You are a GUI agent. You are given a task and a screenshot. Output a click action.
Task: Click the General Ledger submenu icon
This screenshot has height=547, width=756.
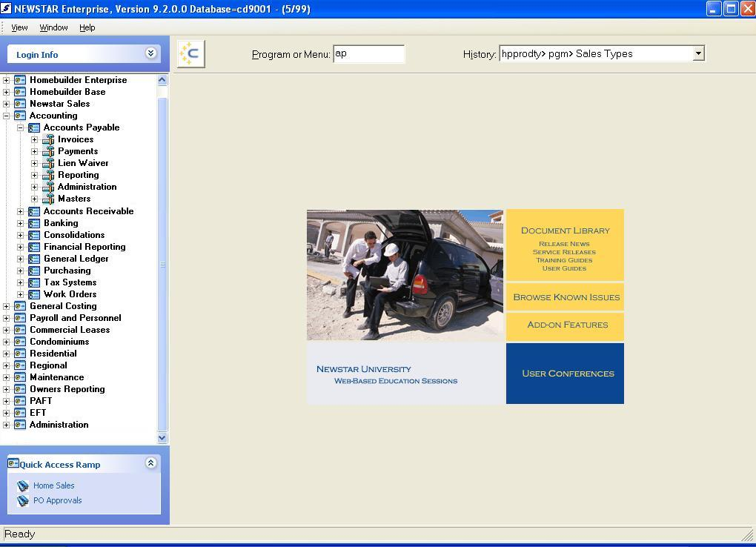pyautogui.click(x=34, y=259)
